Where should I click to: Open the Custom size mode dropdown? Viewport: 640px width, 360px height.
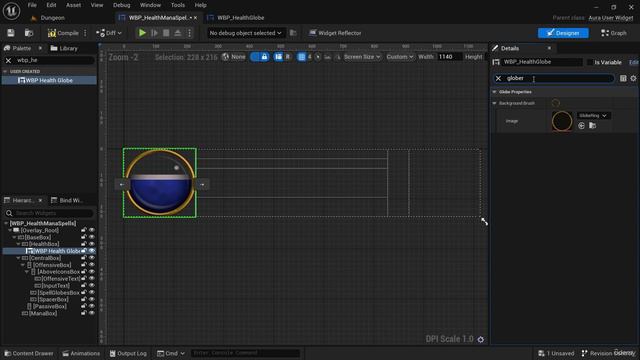400,57
